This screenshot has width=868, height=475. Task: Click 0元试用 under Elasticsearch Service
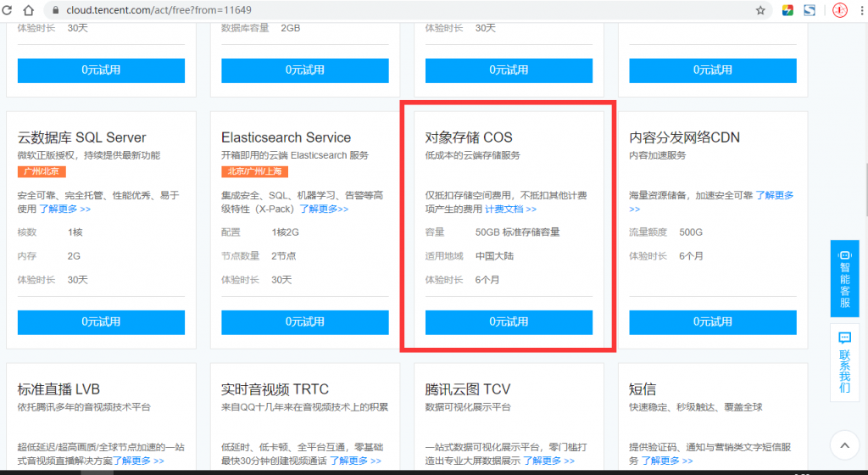point(305,322)
